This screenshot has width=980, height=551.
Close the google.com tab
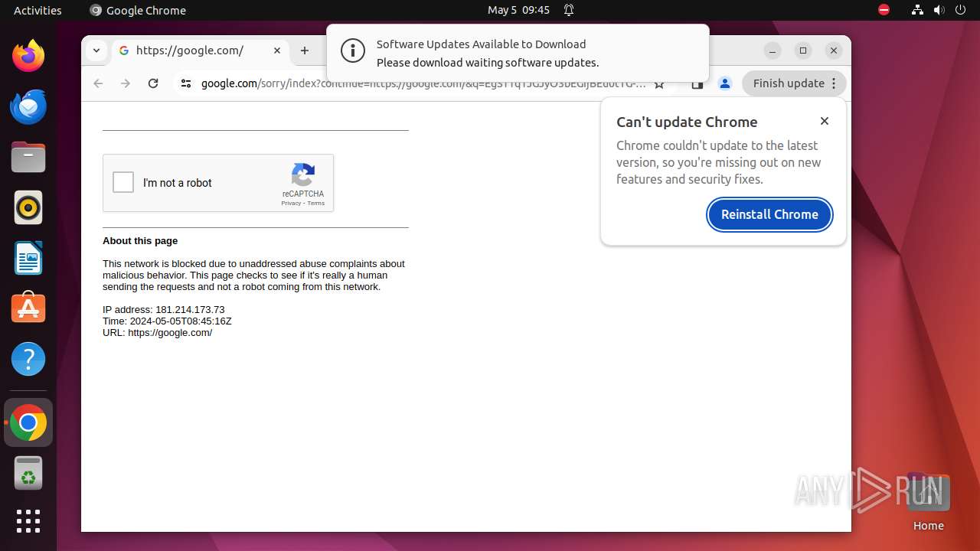tap(277, 51)
